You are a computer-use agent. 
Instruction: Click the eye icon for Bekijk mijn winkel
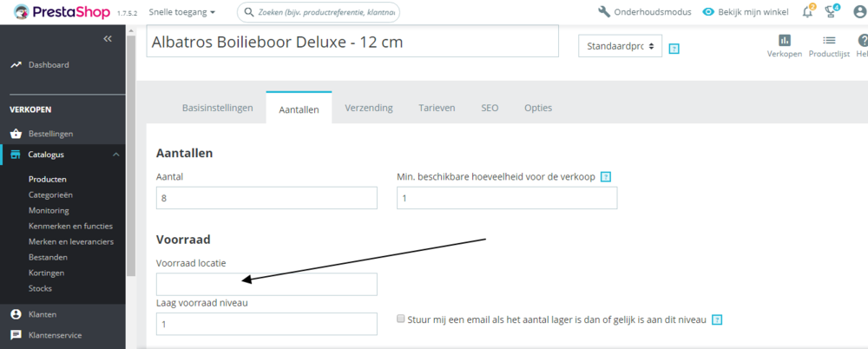pyautogui.click(x=708, y=11)
